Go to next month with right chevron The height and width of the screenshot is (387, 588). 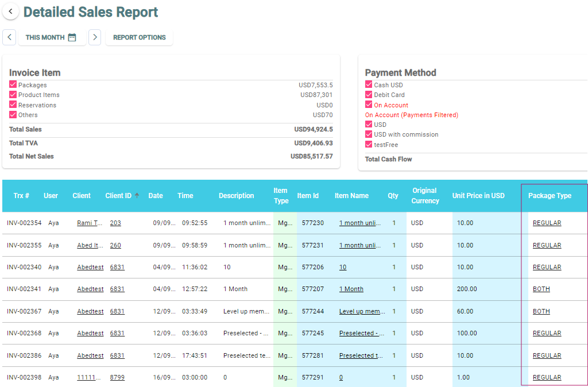95,37
